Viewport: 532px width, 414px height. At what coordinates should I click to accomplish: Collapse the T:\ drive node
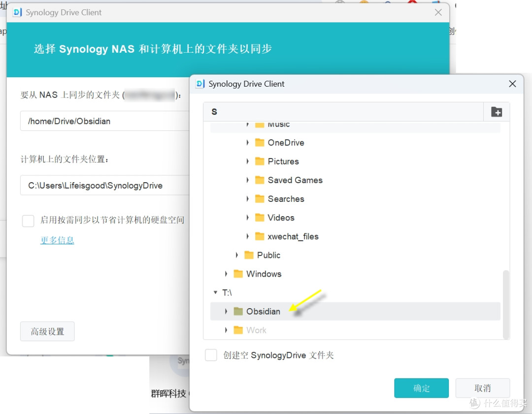(215, 292)
